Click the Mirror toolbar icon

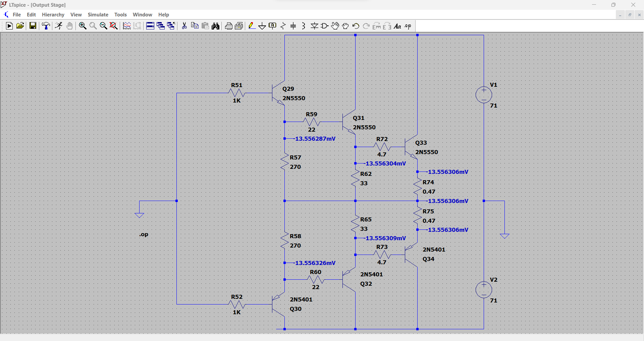point(387,26)
